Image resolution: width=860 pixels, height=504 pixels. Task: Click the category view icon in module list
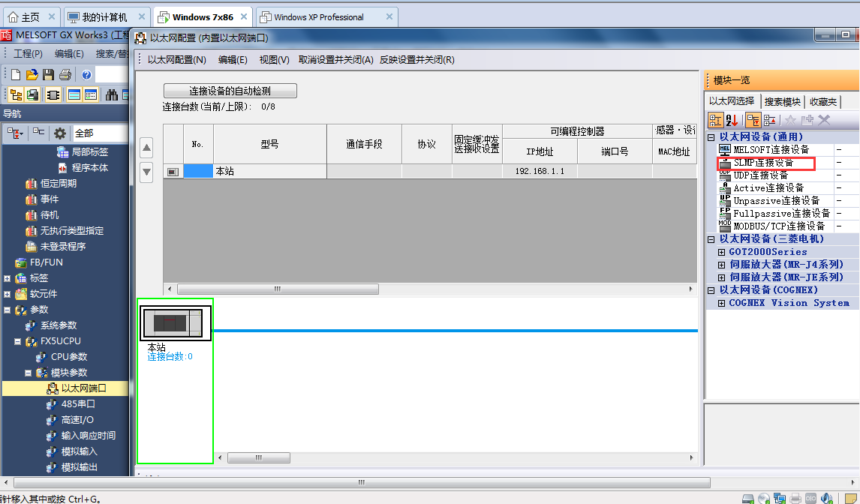click(716, 120)
